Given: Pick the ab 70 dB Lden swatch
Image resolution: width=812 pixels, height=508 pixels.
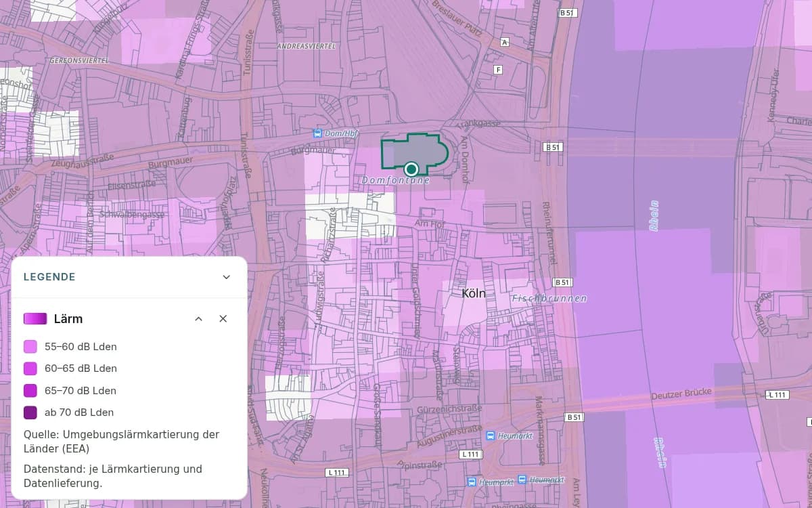Looking at the screenshot, I should [30, 412].
